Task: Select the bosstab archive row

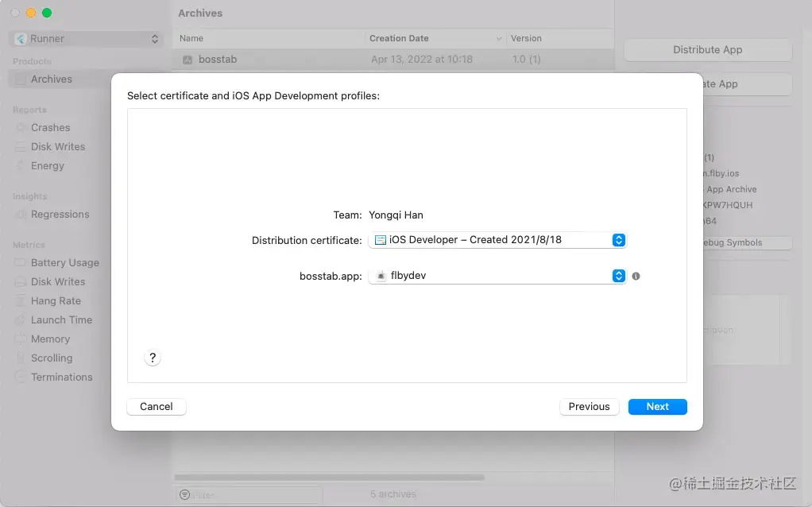Action: tap(393, 60)
